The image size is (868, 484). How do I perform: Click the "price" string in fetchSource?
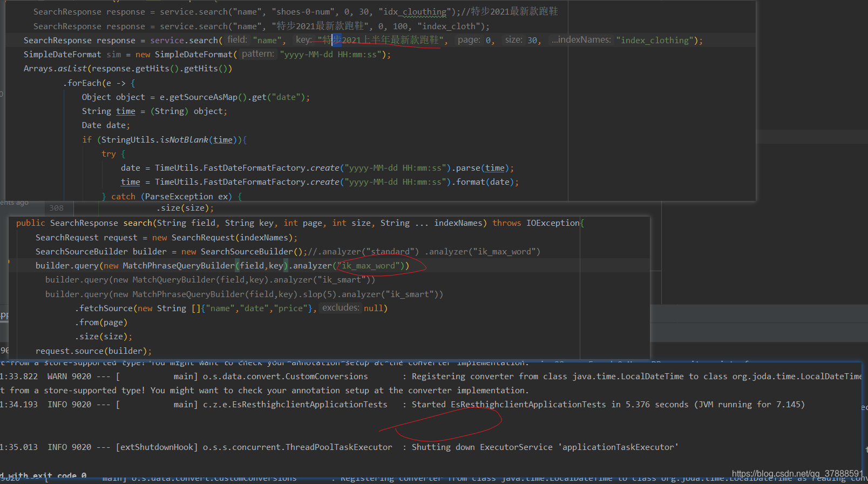tap(293, 308)
